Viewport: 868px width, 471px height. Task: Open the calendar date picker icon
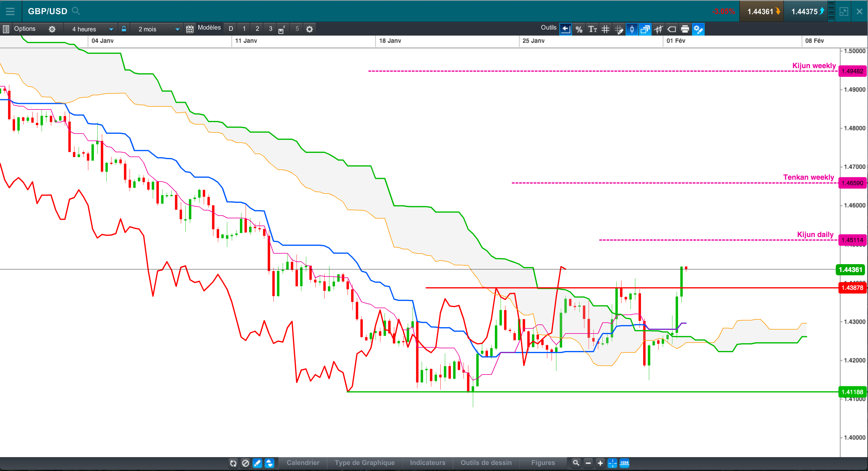190,29
